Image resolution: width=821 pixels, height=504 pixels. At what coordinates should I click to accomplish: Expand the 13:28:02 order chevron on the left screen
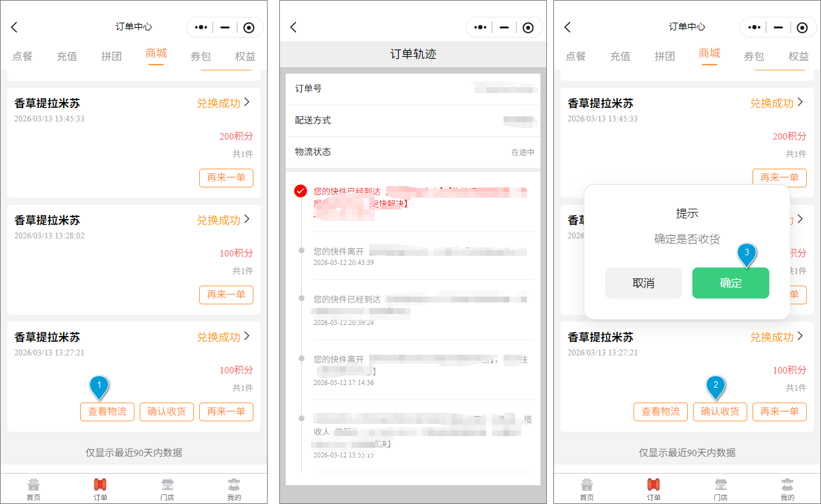(x=247, y=220)
